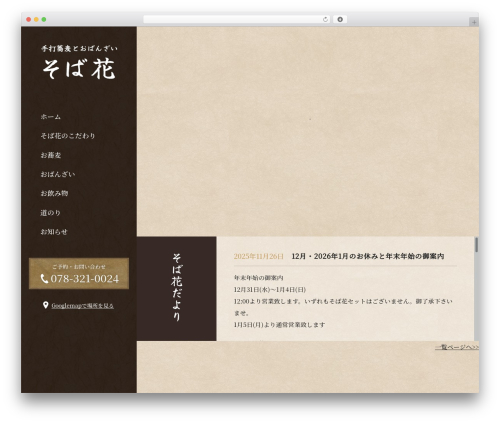This screenshot has width=500, height=423.
Task: Click the browser address bar
Action: click(x=237, y=19)
